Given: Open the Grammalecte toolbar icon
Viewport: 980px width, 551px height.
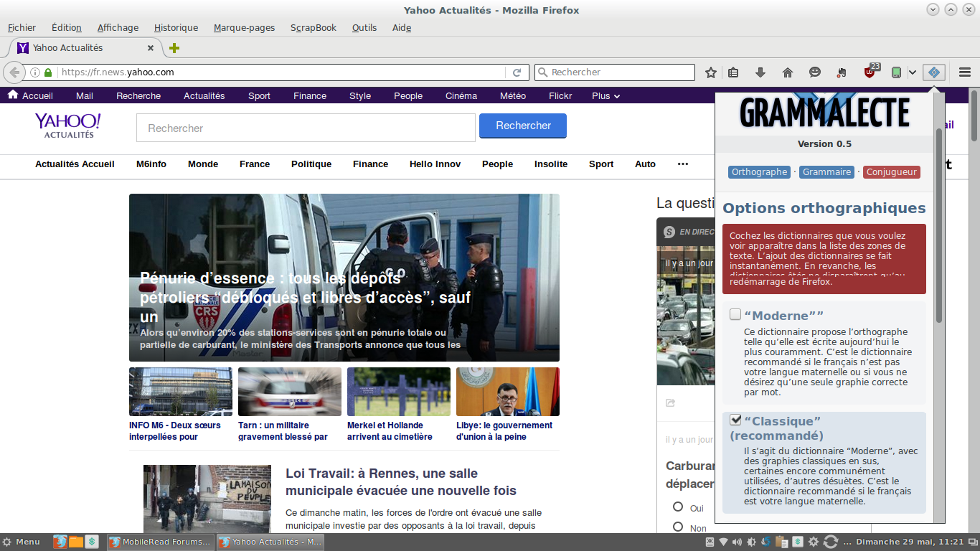Looking at the screenshot, I should click(x=933, y=72).
